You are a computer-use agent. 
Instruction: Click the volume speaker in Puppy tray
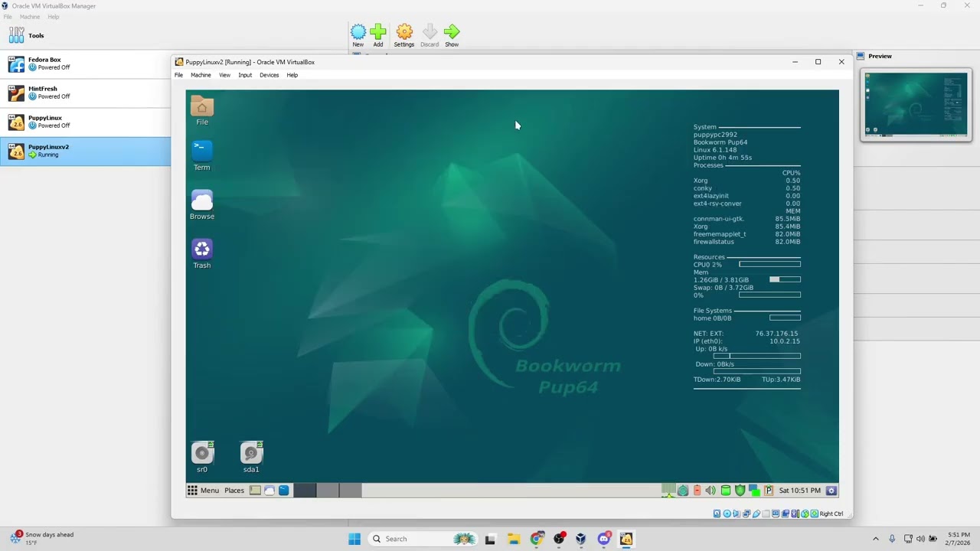710,491
